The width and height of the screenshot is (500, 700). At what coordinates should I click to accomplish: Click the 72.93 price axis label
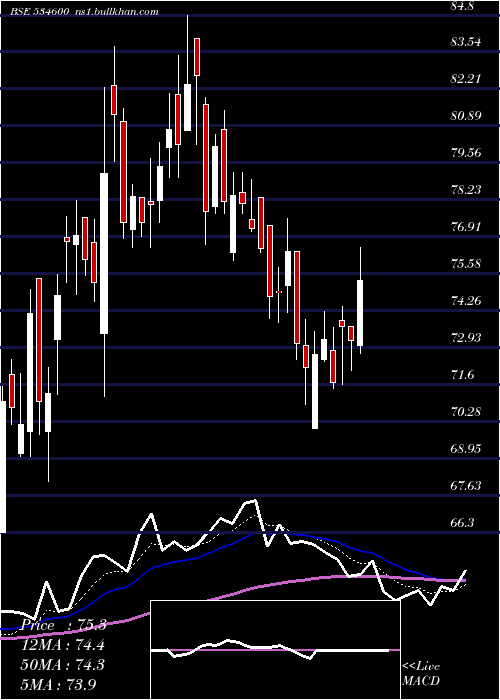tap(466, 338)
